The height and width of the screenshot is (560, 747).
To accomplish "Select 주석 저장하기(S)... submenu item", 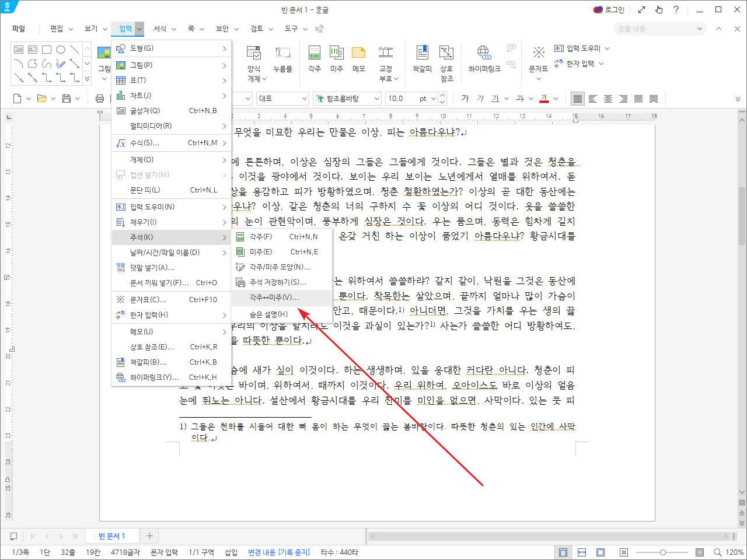I will point(282,282).
